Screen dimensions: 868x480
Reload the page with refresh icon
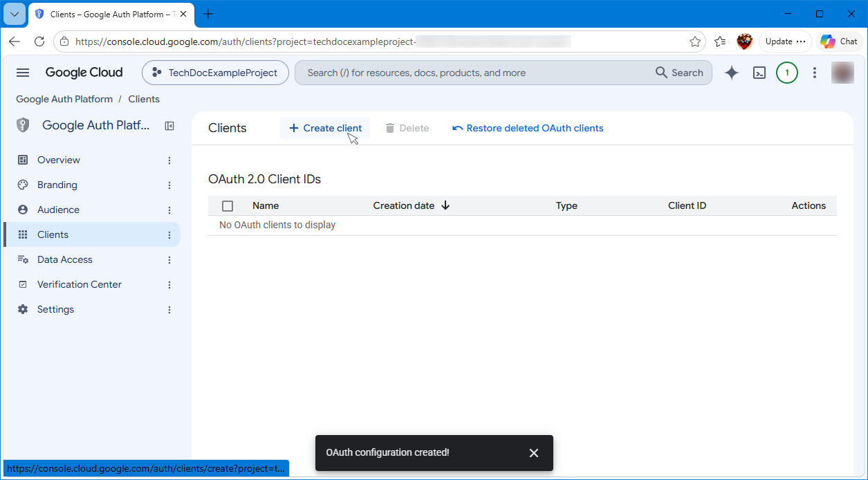[39, 41]
